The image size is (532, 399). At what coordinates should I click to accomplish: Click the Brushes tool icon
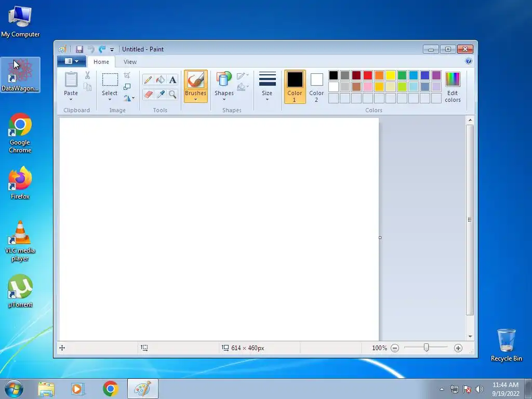pos(196,80)
